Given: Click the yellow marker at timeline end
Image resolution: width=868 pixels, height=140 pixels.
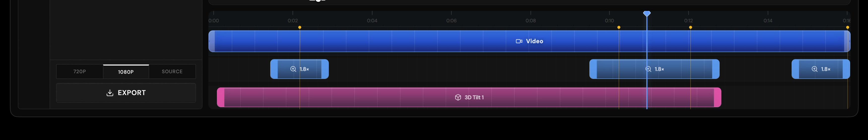Looking at the screenshot, I should coord(847,27).
